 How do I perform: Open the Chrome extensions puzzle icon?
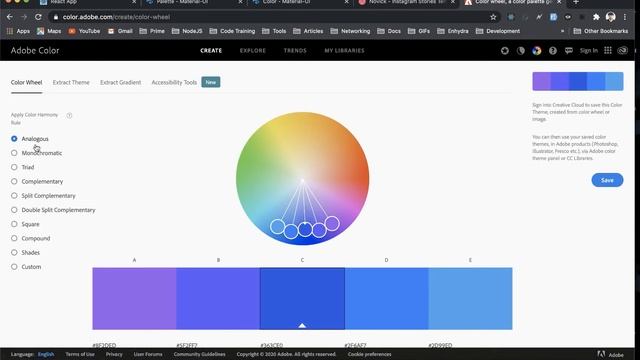(596, 17)
